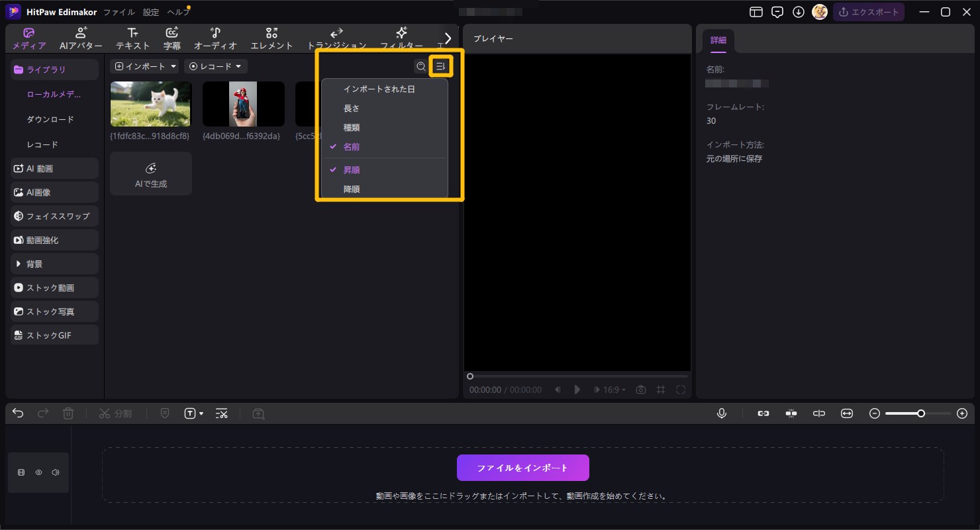
Task: Open the ファイル menu
Action: [x=119, y=11]
